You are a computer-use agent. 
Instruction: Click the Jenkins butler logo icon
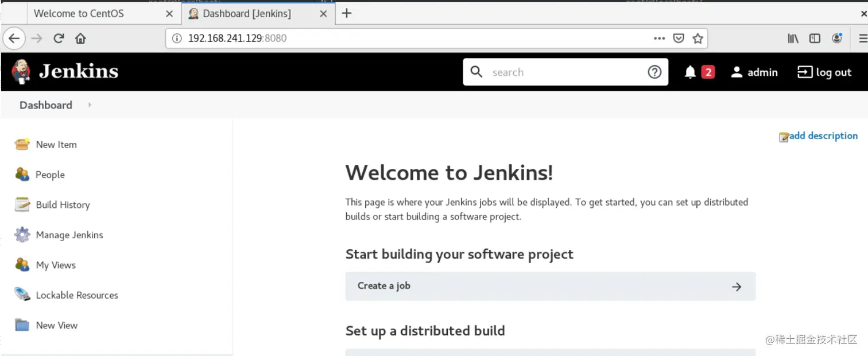(x=21, y=72)
